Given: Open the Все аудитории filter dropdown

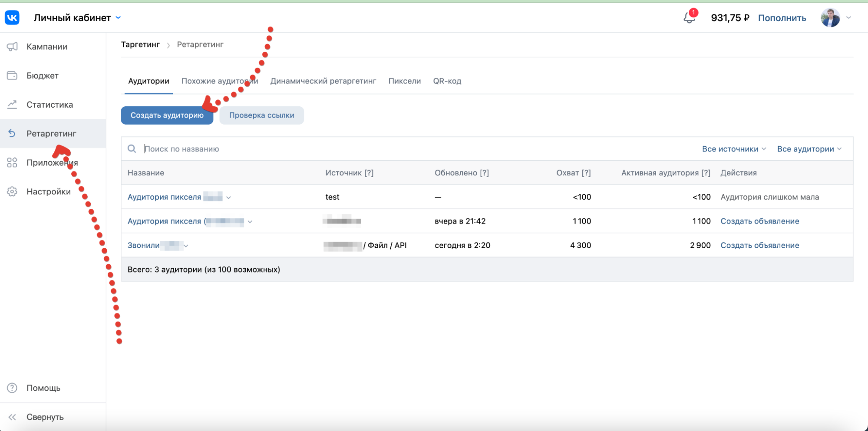Looking at the screenshot, I should coord(809,149).
